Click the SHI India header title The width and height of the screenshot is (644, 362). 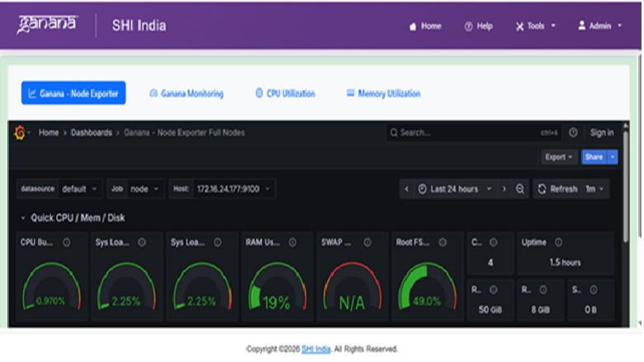tap(140, 26)
